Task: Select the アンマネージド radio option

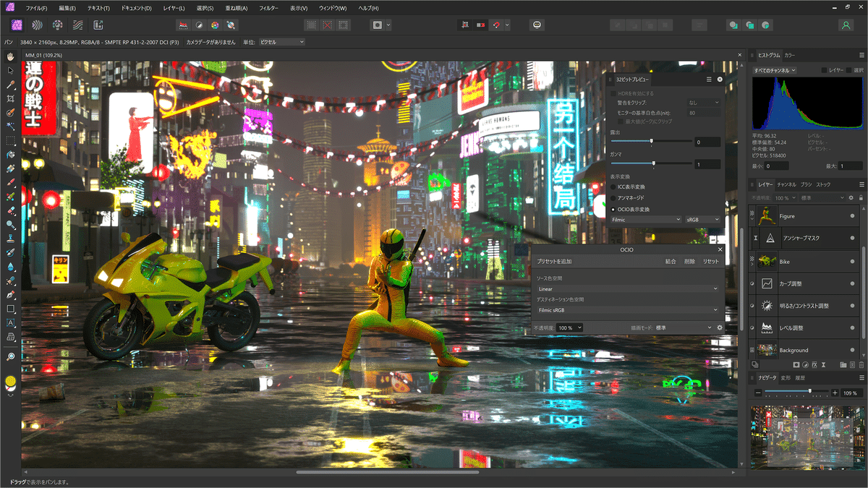Action: [613, 197]
